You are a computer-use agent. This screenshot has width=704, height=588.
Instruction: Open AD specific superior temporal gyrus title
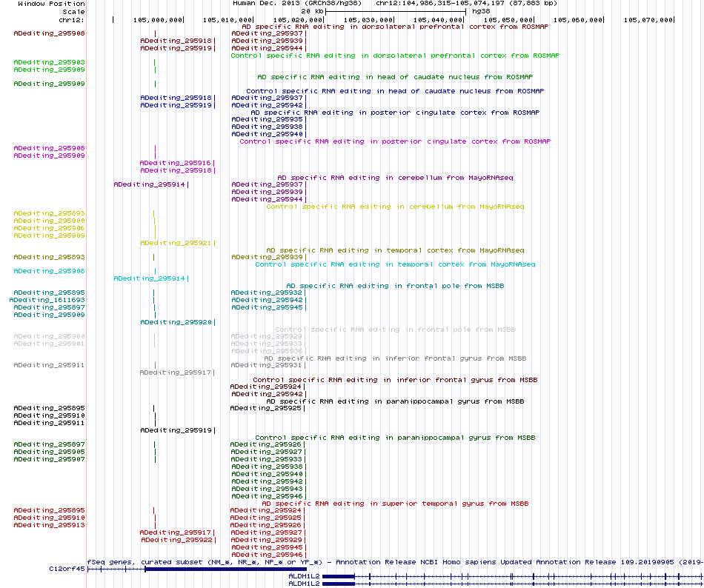coord(395,504)
